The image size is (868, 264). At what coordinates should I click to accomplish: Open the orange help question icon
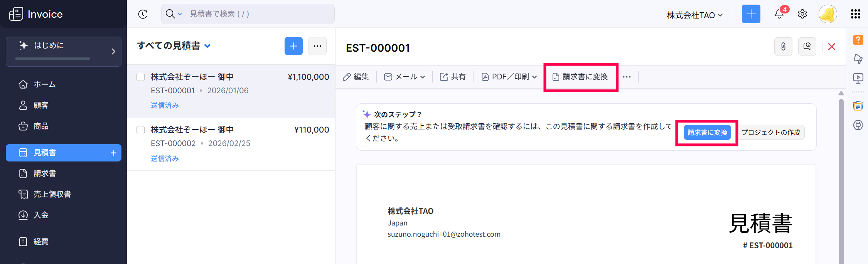click(858, 40)
